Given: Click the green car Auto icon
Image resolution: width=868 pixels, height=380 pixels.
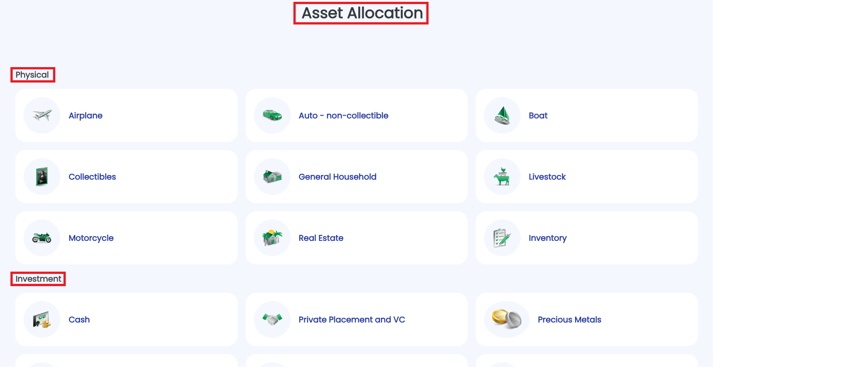Looking at the screenshot, I should pyautogui.click(x=272, y=116).
